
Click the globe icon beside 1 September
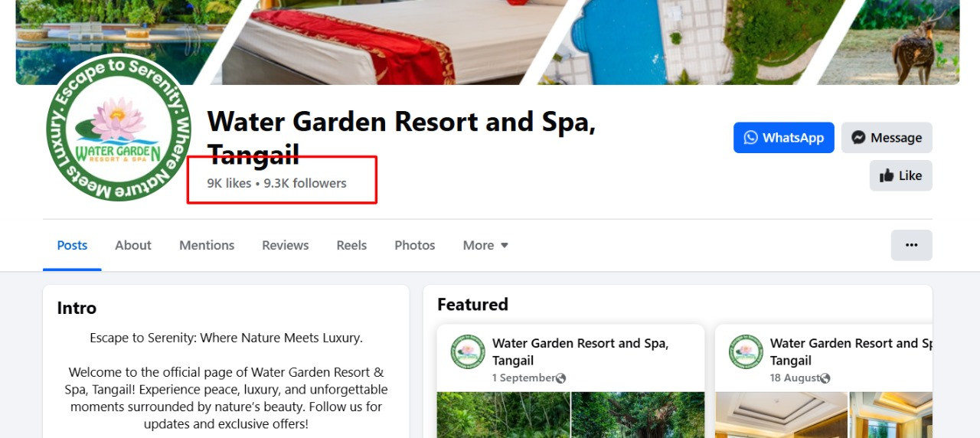pyautogui.click(x=560, y=378)
